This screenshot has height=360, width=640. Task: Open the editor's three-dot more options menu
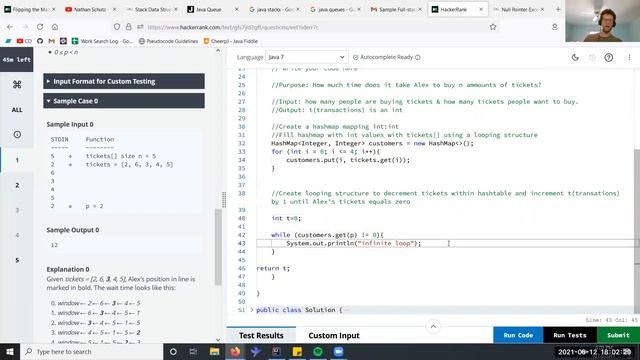[x=629, y=58]
